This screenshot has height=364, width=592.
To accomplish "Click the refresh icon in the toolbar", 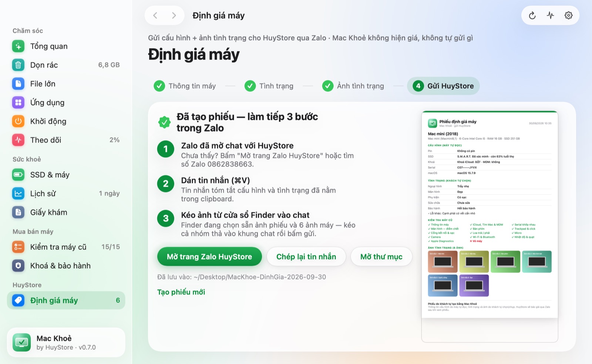I will pos(532,16).
